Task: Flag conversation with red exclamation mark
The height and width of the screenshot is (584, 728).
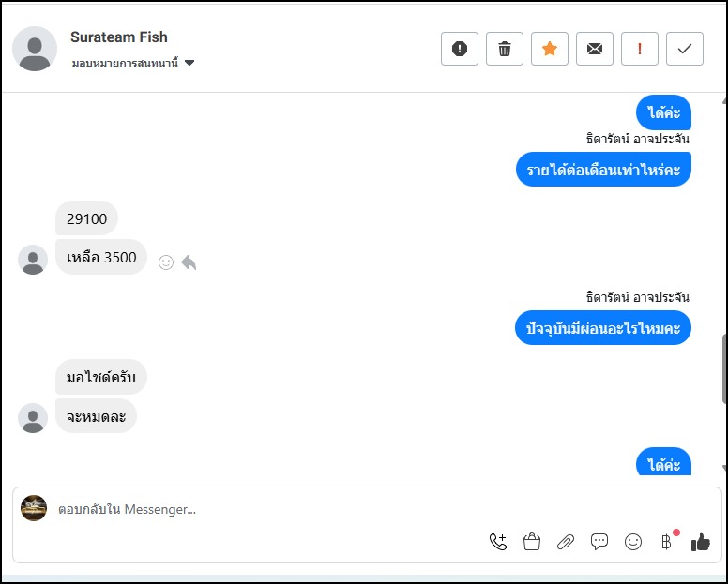Action: tap(640, 49)
